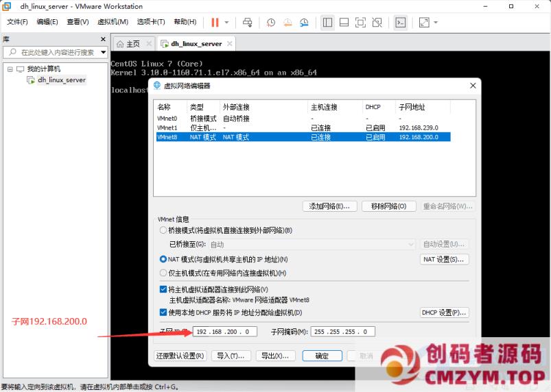Click the pause virtual machine icon
Screen dimensions: 551x392
[x=215, y=23]
